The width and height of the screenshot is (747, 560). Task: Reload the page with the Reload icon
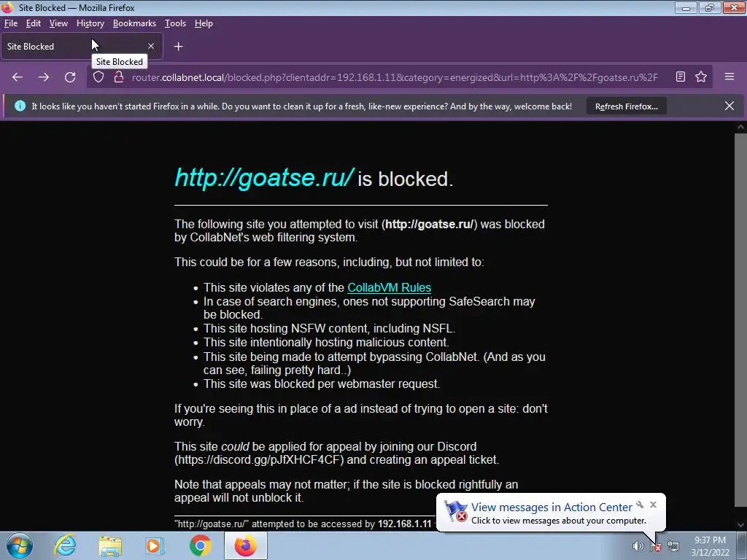click(x=70, y=77)
